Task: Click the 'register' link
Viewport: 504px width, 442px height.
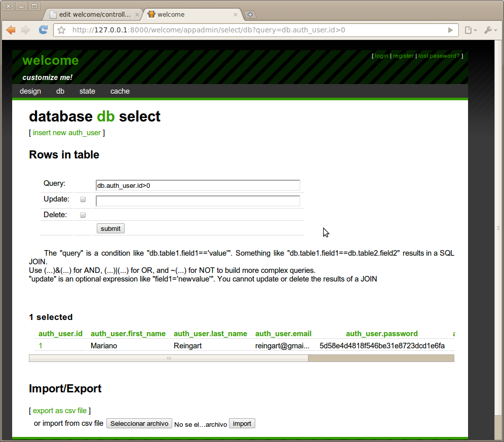Action: 403,56
